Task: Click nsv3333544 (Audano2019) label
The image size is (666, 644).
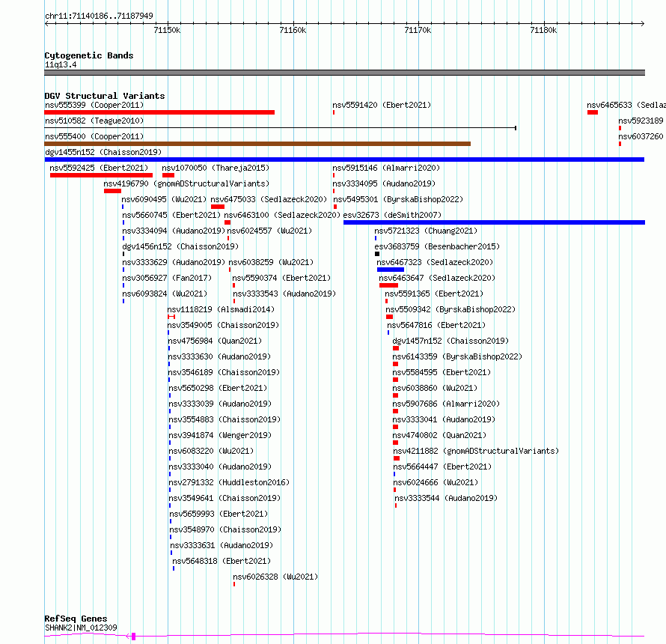Action: pos(446,498)
